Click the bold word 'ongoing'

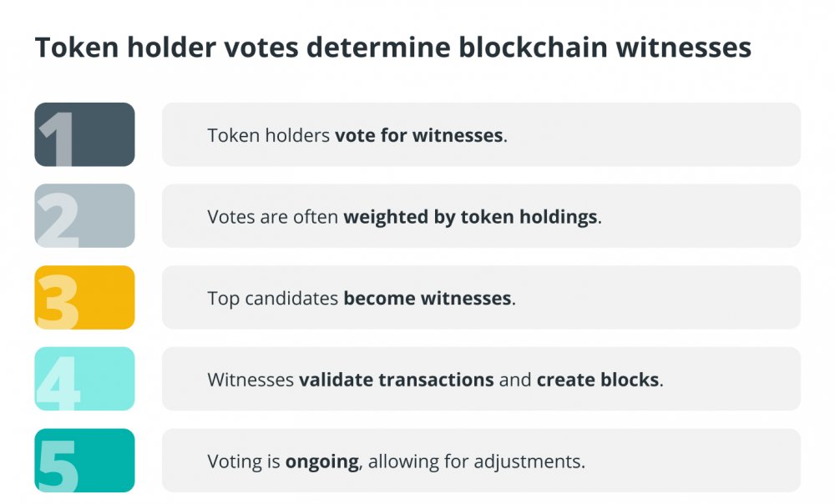click(x=322, y=462)
